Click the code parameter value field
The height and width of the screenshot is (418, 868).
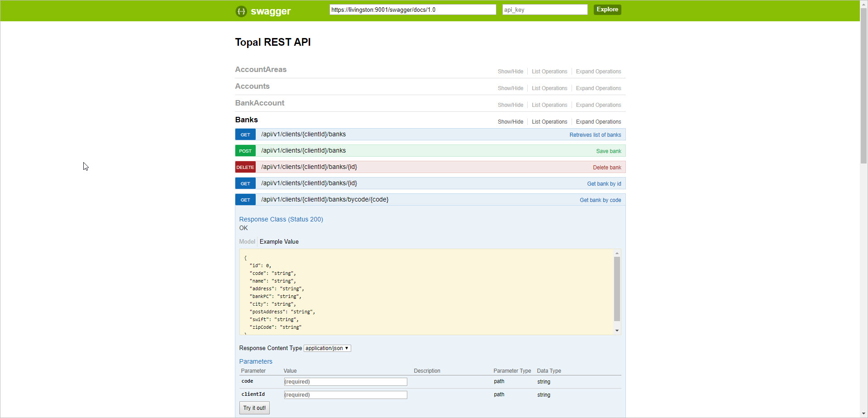[345, 382]
